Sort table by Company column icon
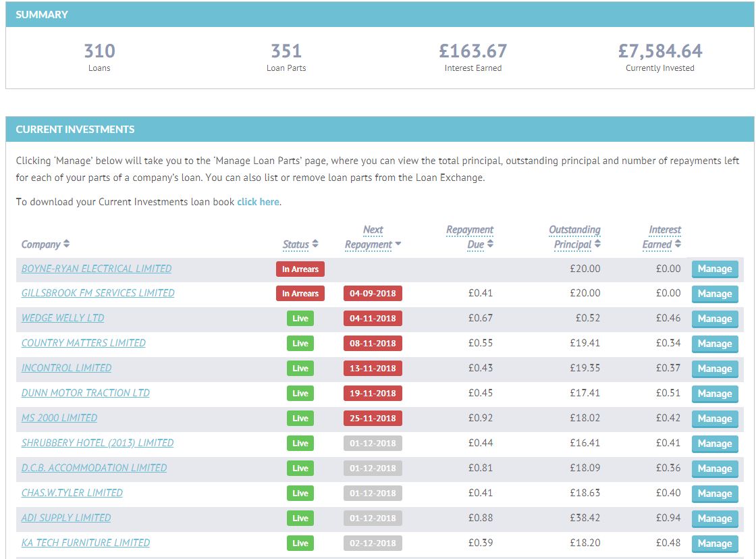The width and height of the screenshot is (756, 559). [67, 244]
